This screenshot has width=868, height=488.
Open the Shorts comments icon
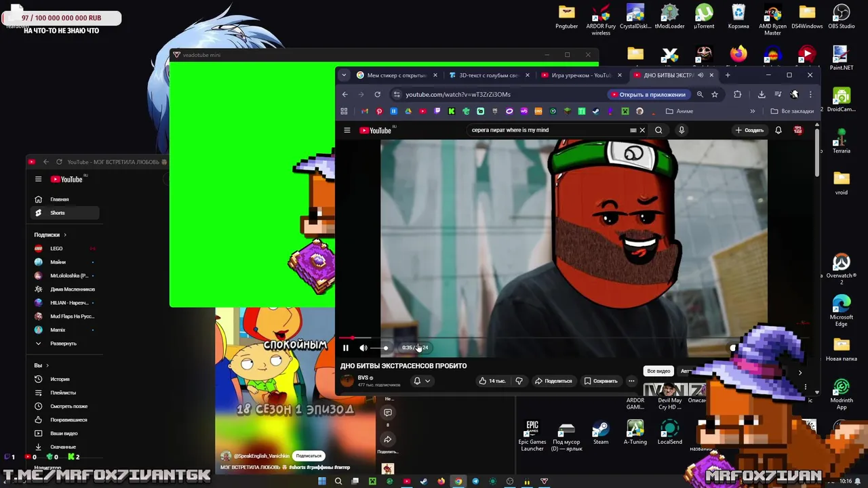[388, 412]
